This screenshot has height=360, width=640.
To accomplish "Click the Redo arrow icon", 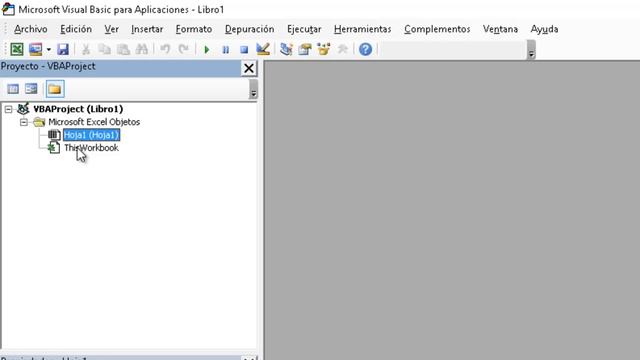I will coord(184,49).
